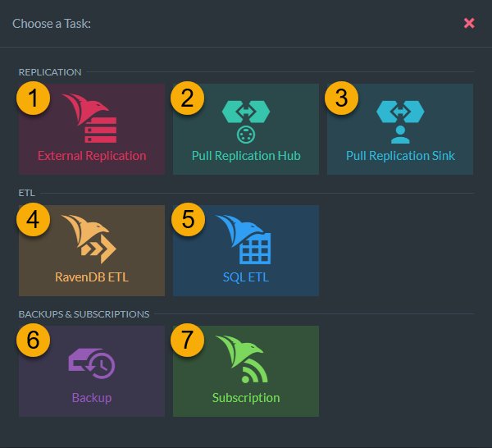Click the External Replication raven server icon

(89, 118)
